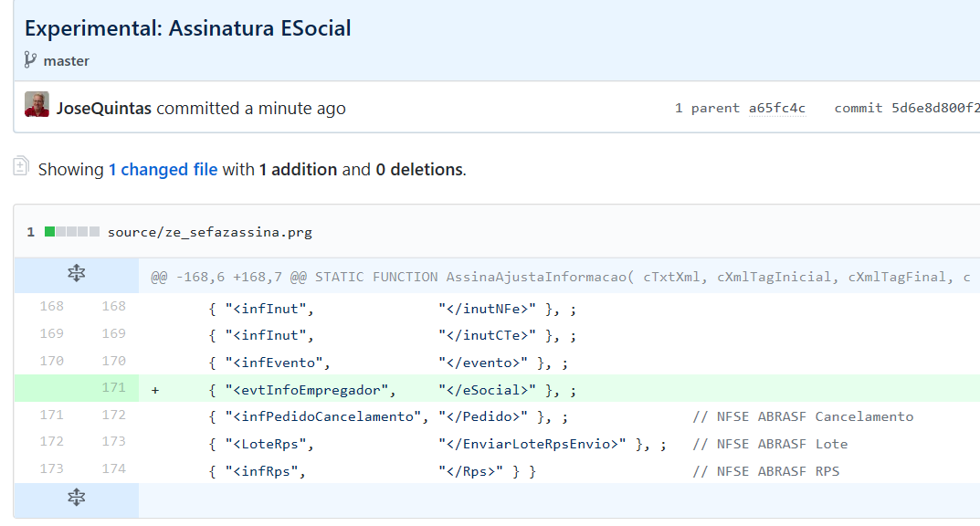Image resolution: width=980 pixels, height=526 pixels.
Task: Click the branch icon beside master
Action: click(x=31, y=61)
